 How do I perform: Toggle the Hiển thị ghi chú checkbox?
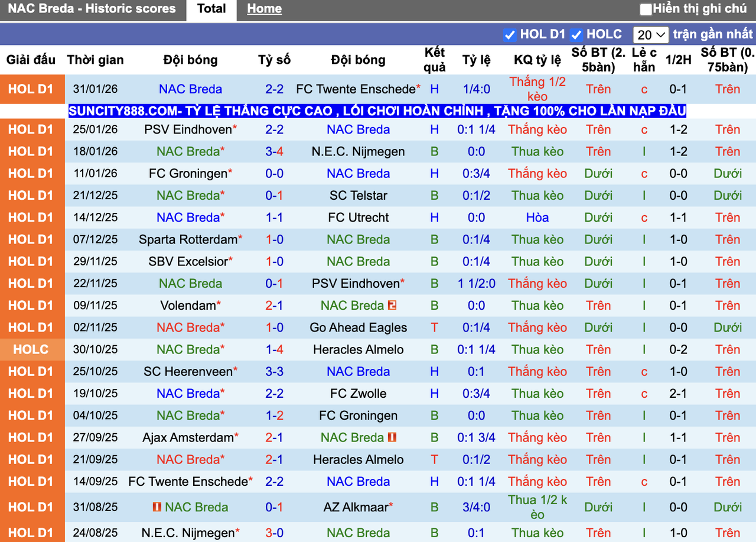pos(646,9)
